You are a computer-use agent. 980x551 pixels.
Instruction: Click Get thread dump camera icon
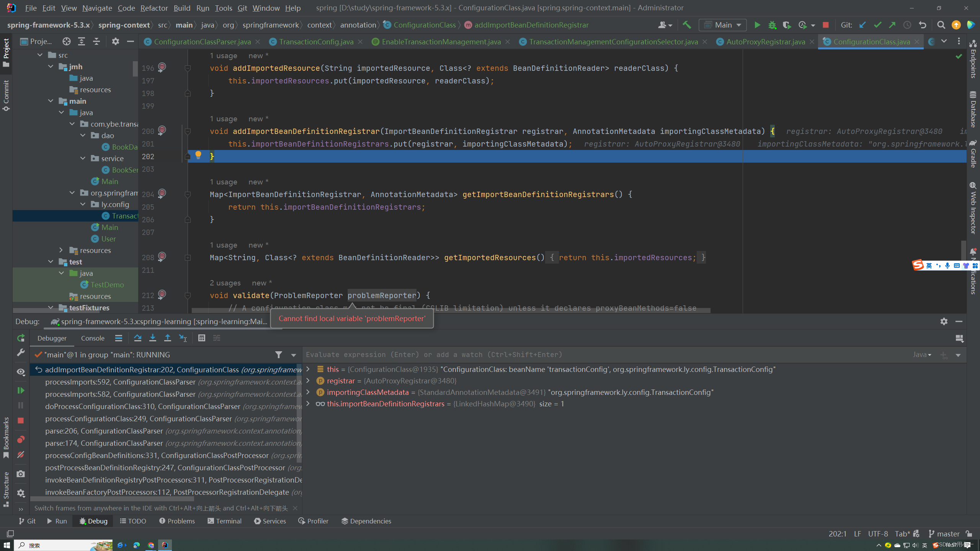click(21, 474)
